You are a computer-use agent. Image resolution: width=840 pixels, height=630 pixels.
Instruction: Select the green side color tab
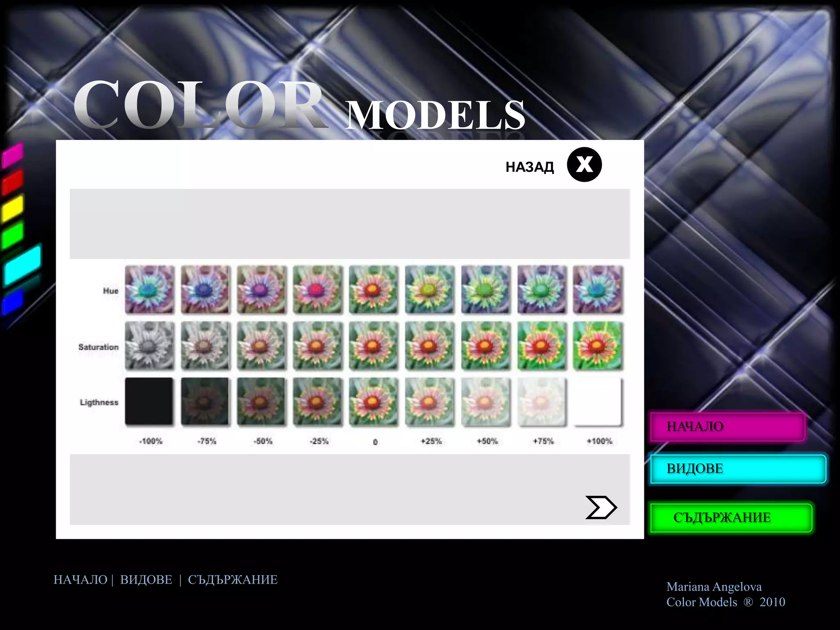pyautogui.click(x=12, y=236)
